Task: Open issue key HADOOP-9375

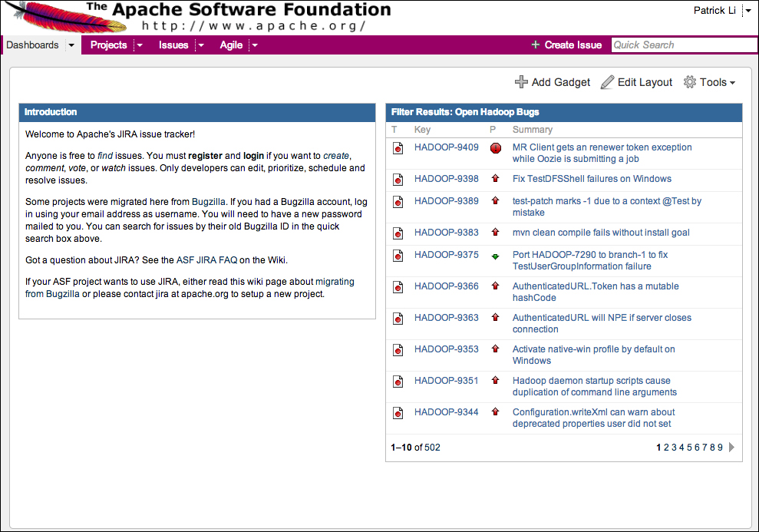Action: (447, 255)
